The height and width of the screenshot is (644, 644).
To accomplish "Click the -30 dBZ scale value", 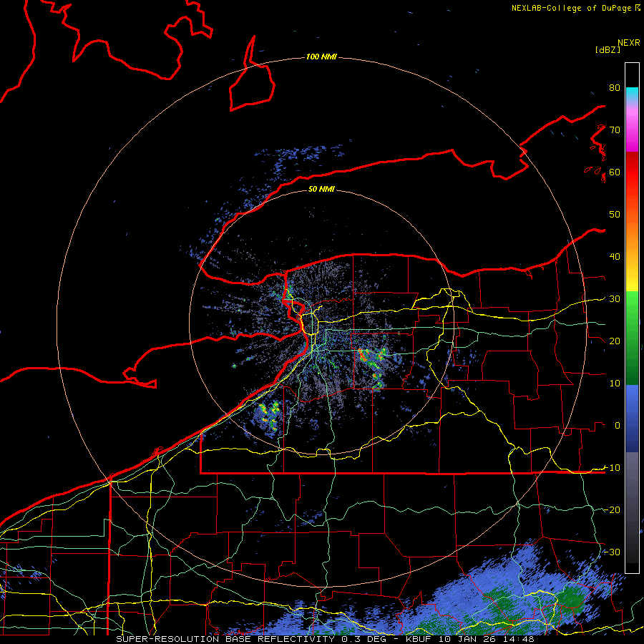I will click(x=612, y=552).
